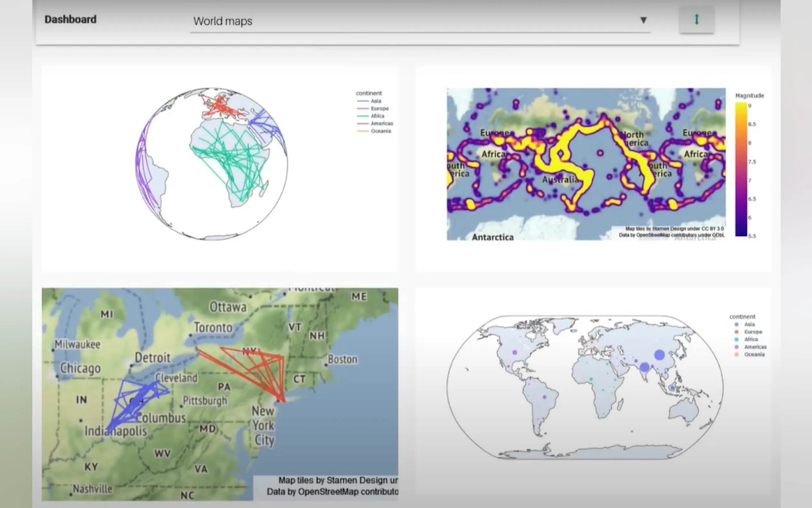Hide Africa bubbles in world map legend
The height and width of the screenshot is (508, 812).
pos(751,339)
